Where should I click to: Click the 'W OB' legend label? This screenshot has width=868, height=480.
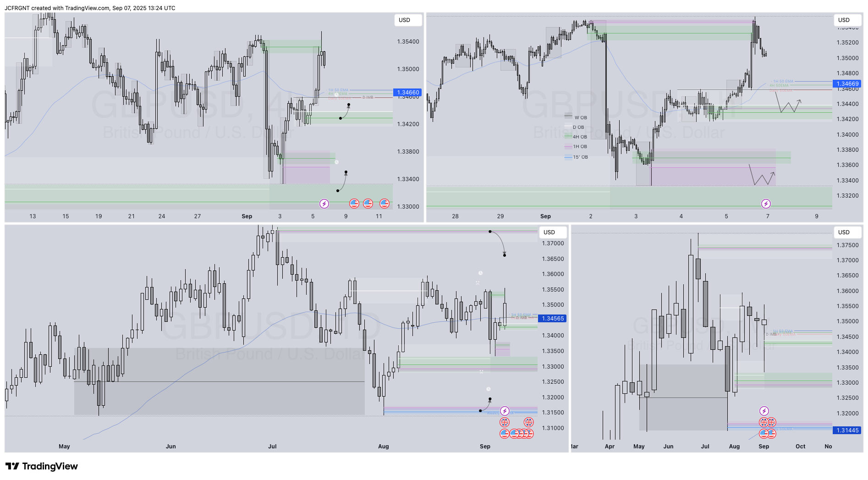tap(581, 118)
